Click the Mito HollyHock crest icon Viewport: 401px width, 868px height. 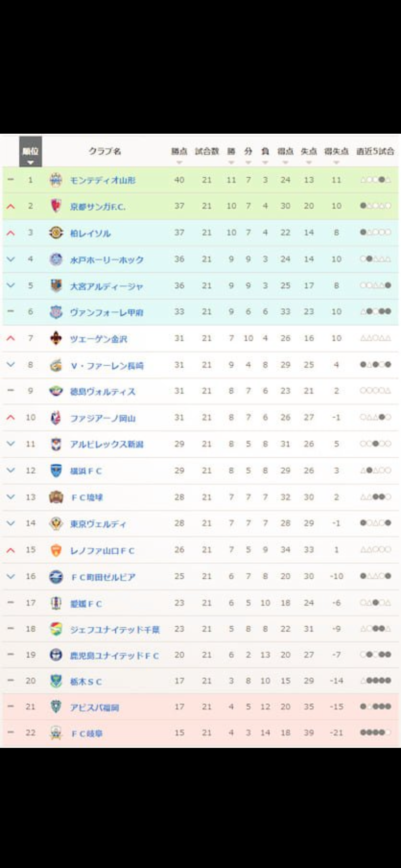click(x=56, y=259)
